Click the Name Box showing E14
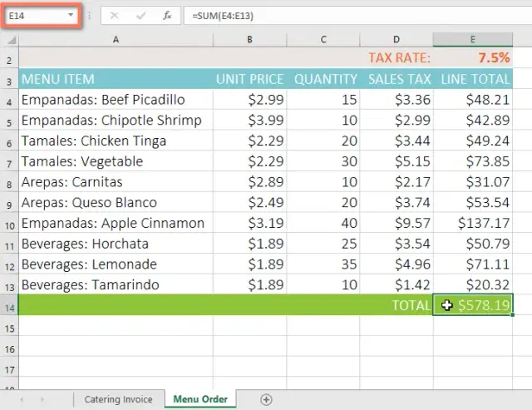Screen dimensions: 532x410 click(x=37, y=16)
